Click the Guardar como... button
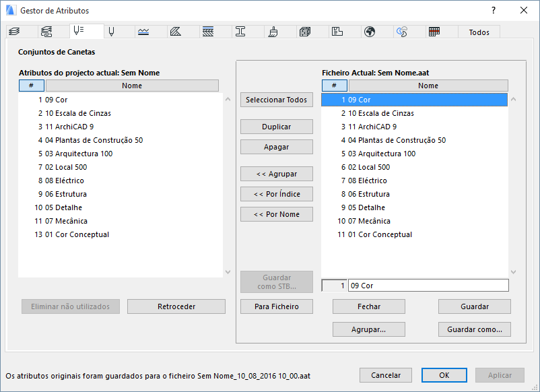This screenshot has height=392, width=540. (x=475, y=329)
